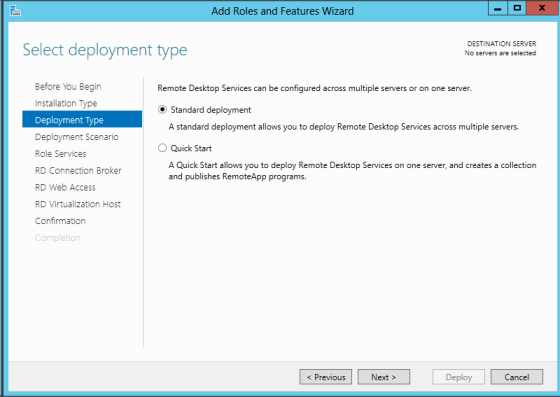The height and width of the screenshot is (397, 560).
Task: Select RD Virtualization Host step
Action: [78, 204]
